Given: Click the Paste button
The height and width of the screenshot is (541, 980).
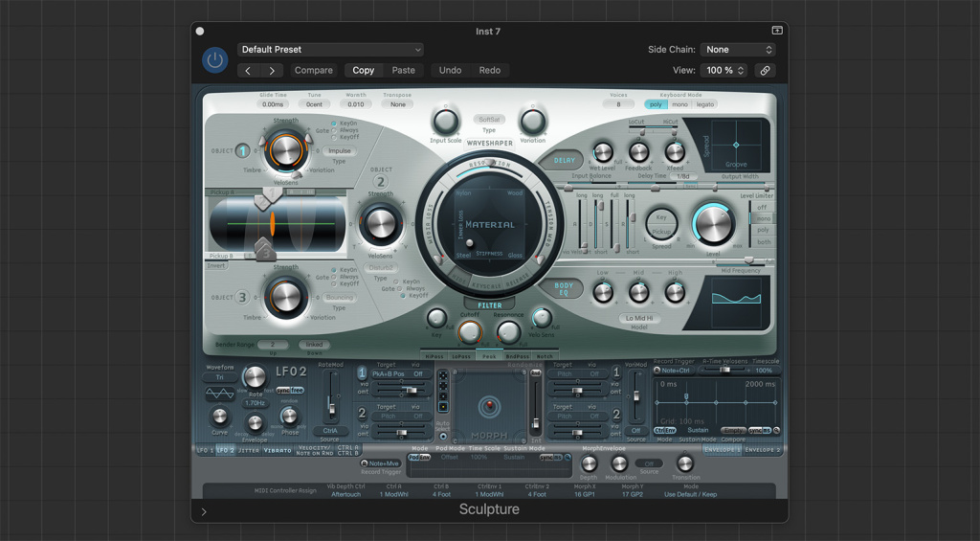Looking at the screenshot, I should pyautogui.click(x=403, y=71).
